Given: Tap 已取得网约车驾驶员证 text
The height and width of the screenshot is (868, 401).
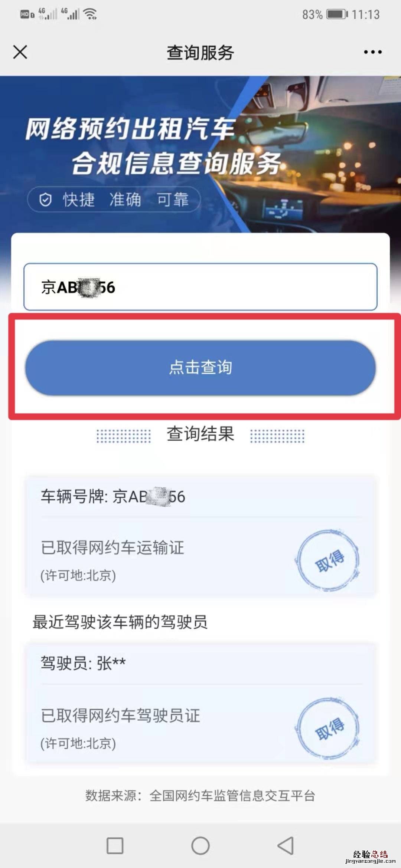Looking at the screenshot, I should pos(120,716).
